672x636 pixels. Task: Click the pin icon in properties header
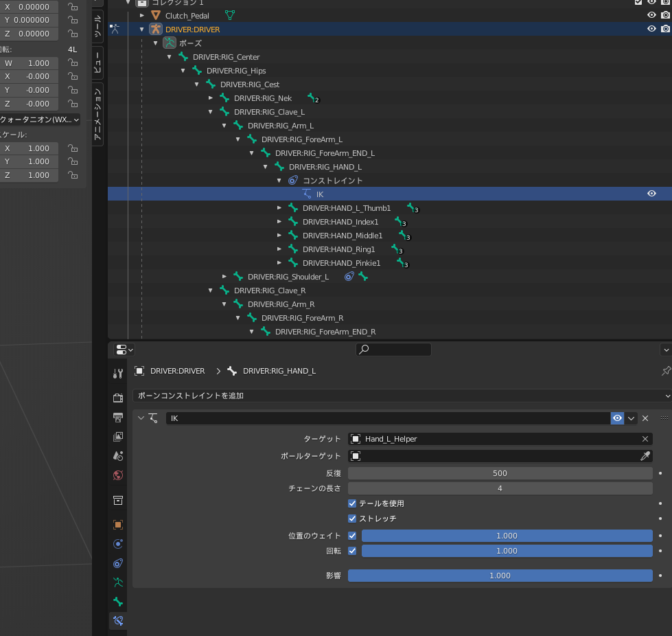[665, 371]
